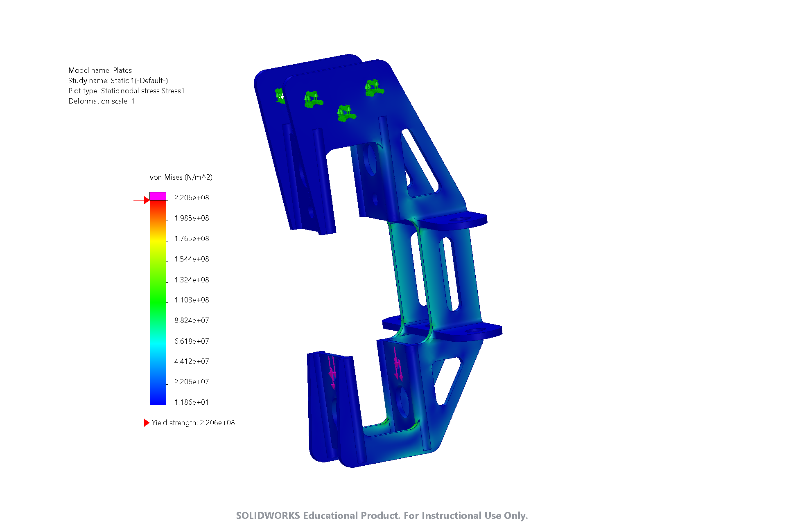Viewport: 811px width, 532px height.
Task: Click the magenta swatch above color legend
Action: (x=158, y=196)
